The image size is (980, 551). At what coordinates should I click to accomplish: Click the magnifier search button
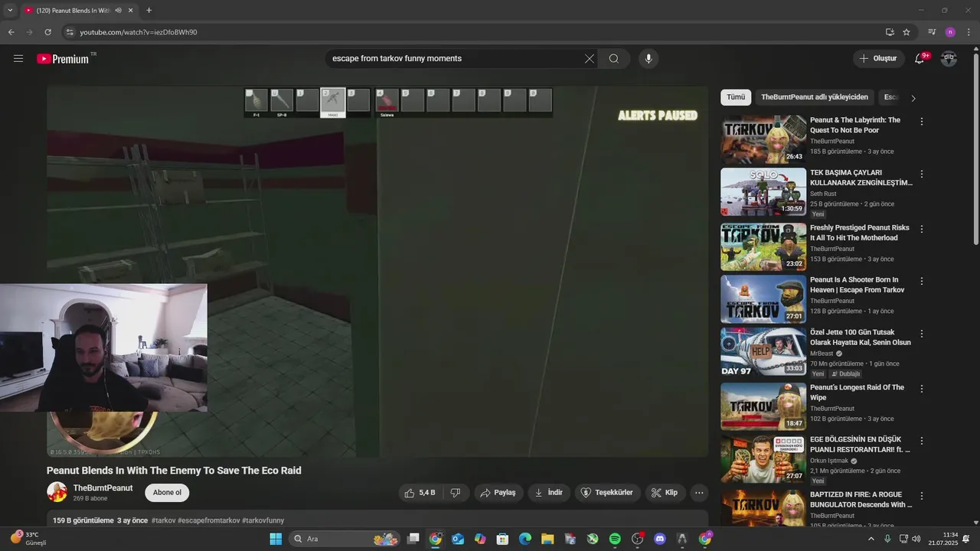pos(614,59)
